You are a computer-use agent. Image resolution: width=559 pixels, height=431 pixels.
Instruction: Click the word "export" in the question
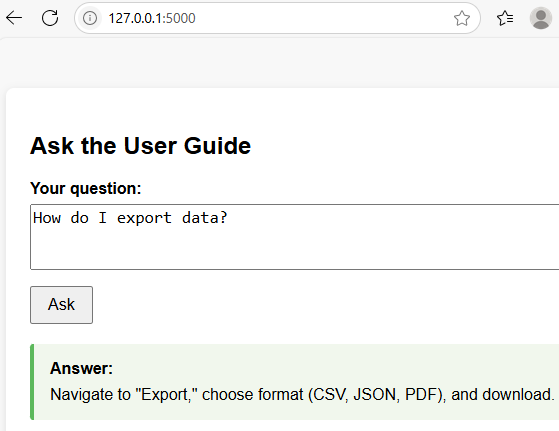pos(144,218)
